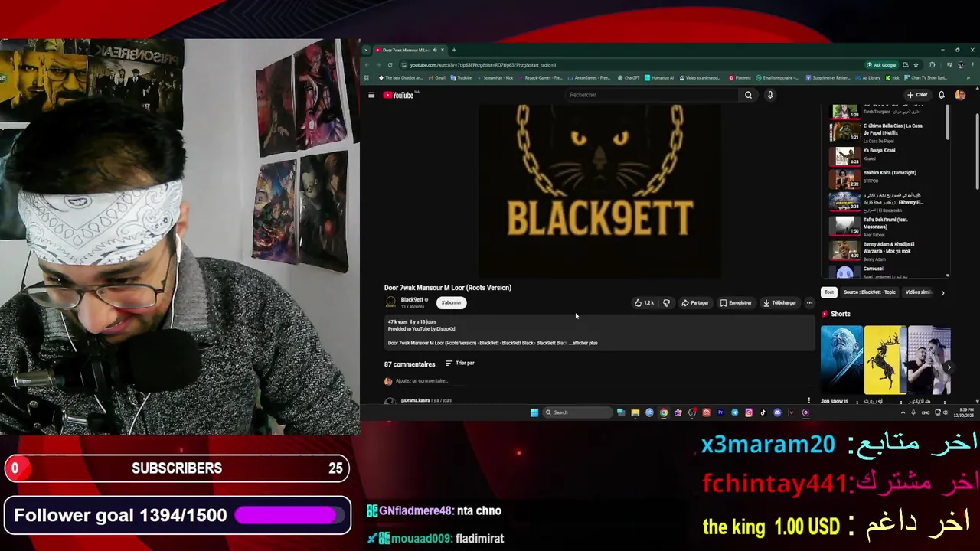Open Premiere Pro from the taskbar
This screenshot has height=551, width=980.
pos(720,412)
